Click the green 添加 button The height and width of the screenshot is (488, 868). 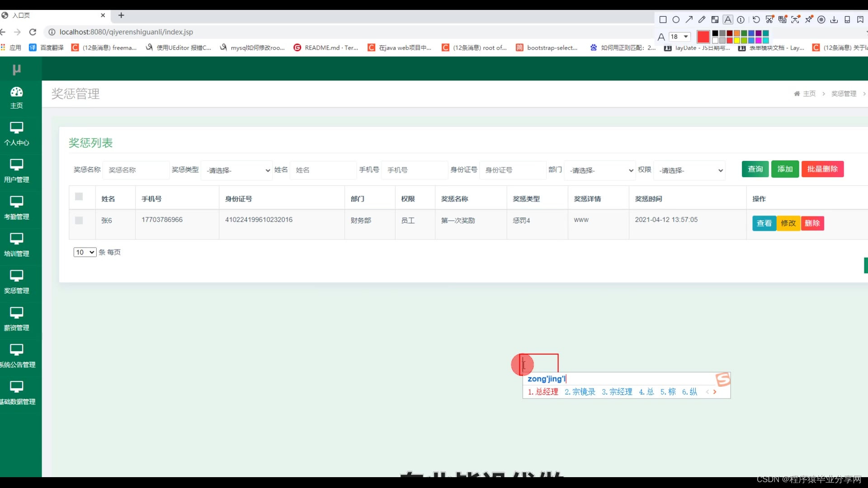[785, 169]
